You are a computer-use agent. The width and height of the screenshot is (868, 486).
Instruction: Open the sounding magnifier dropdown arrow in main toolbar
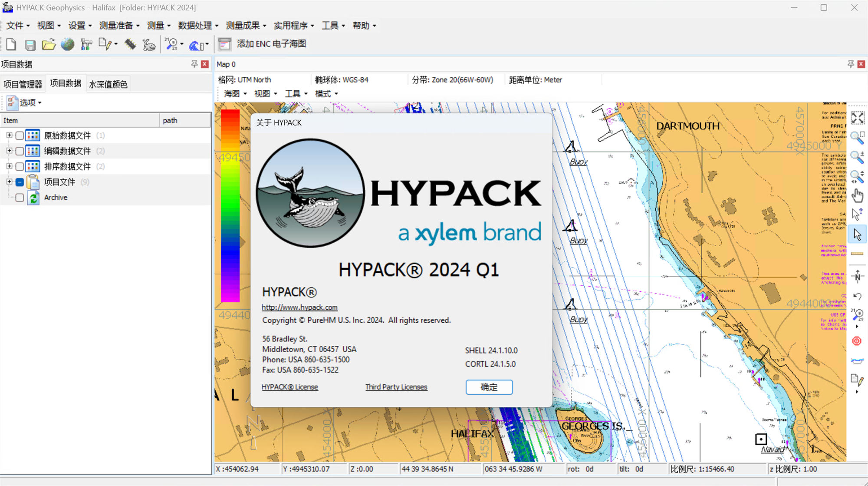click(x=181, y=44)
